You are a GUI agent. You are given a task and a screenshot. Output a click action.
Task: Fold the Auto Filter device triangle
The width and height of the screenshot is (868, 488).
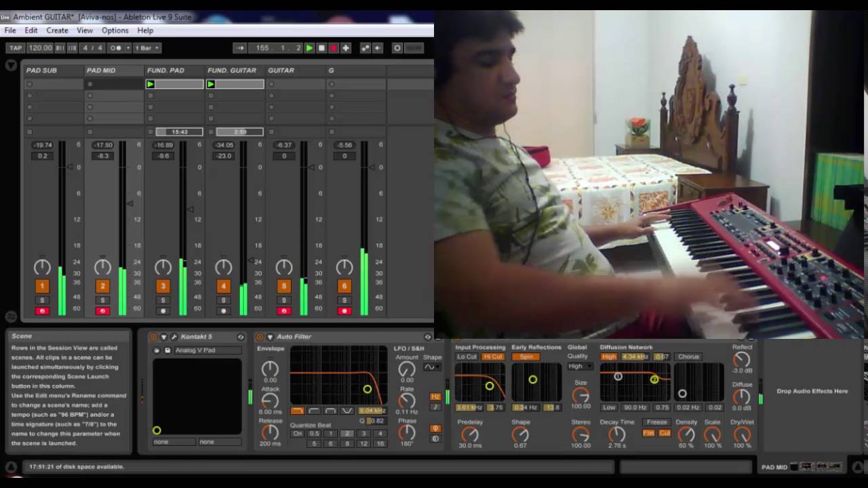pos(270,337)
